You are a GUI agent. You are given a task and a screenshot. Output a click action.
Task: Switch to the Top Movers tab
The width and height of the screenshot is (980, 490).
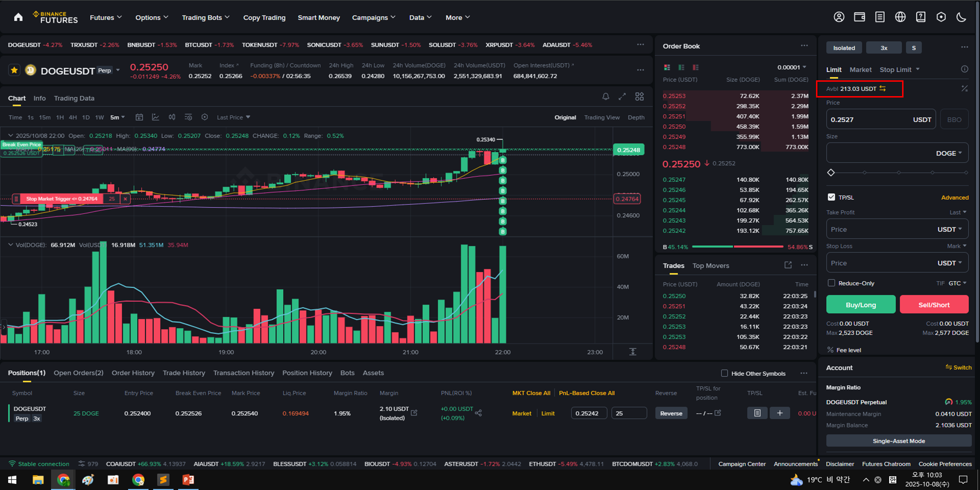point(711,265)
